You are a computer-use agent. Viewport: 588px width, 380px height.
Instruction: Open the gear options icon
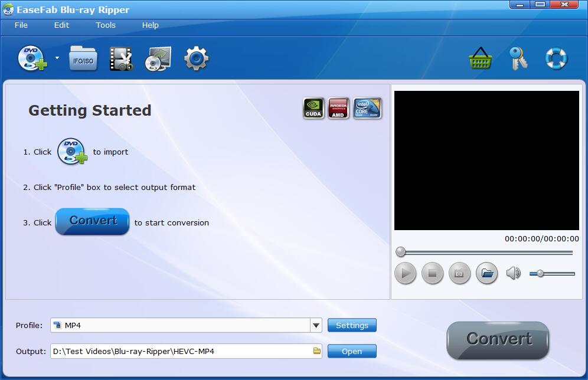[x=196, y=58]
